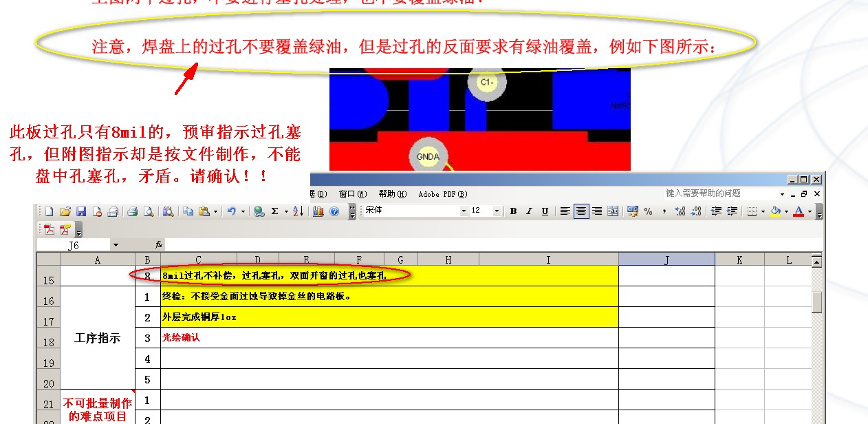The height and width of the screenshot is (424, 868).
Task: Open the Paste options dropdown arrow
Action: click(215, 211)
